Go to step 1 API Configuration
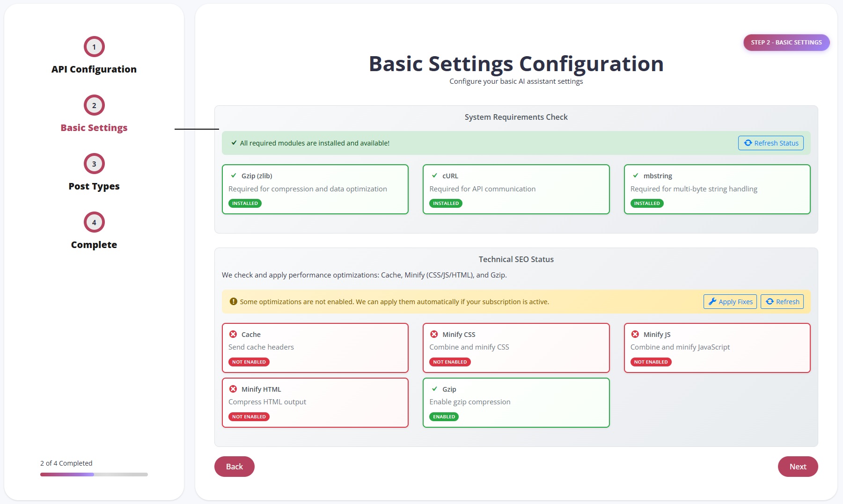Image resolution: width=843 pixels, height=504 pixels. (x=94, y=47)
